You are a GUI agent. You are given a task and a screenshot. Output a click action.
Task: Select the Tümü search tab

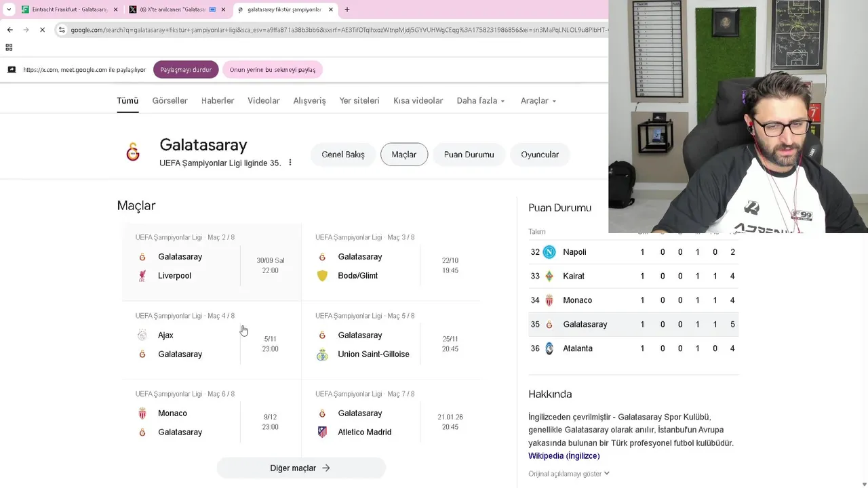127,100
